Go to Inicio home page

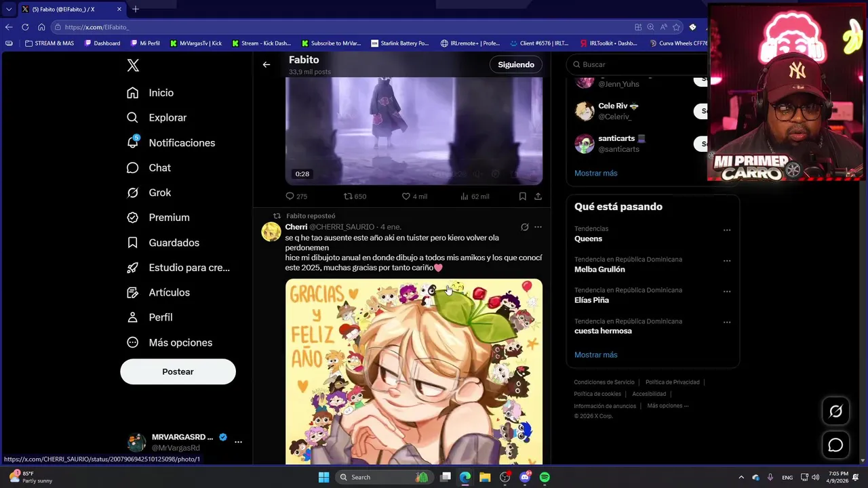pos(151,93)
